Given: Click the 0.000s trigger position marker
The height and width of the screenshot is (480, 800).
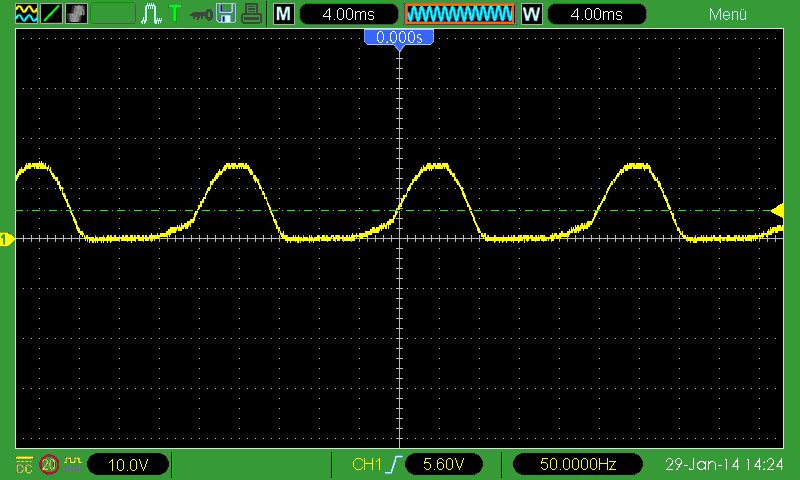Looking at the screenshot, I should click(x=399, y=38).
